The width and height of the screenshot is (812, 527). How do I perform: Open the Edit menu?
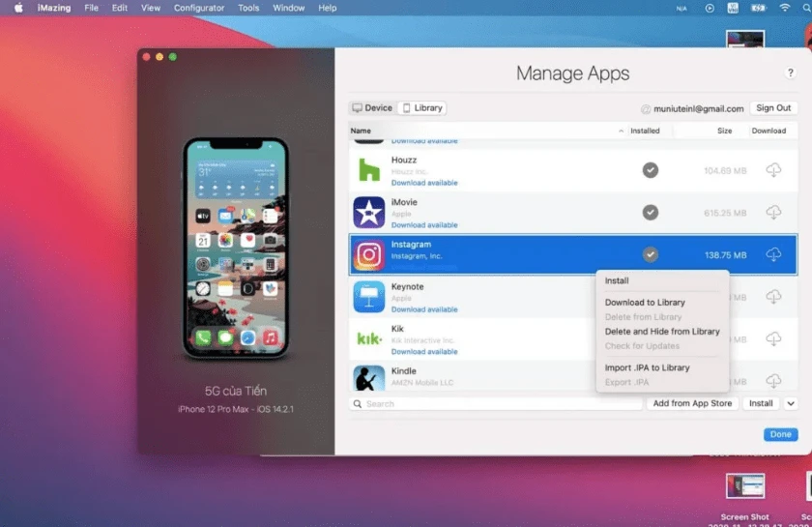tap(120, 8)
